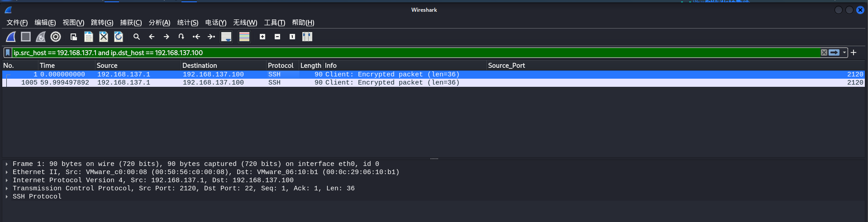Open the 跳转(G) menu
868x222 pixels.
(102, 23)
